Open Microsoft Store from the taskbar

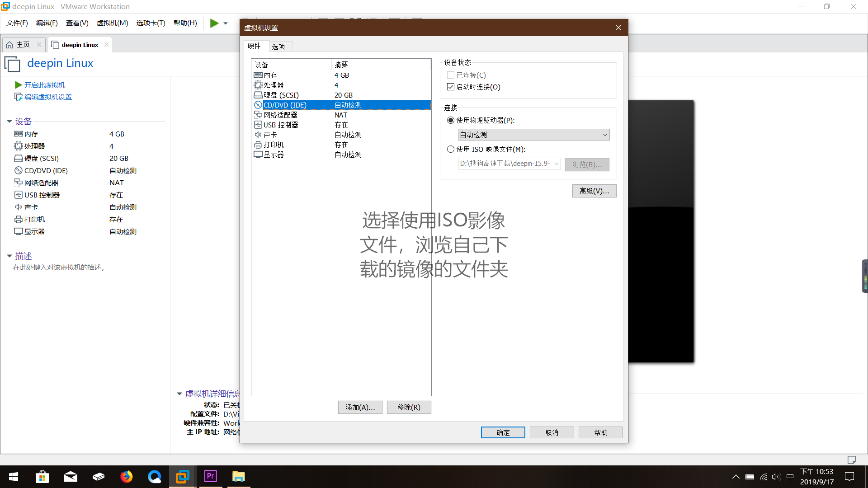pyautogui.click(x=42, y=477)
